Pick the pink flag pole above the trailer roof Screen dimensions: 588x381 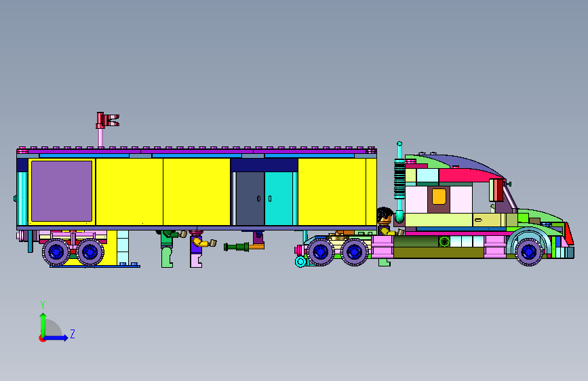click(100, 138)
